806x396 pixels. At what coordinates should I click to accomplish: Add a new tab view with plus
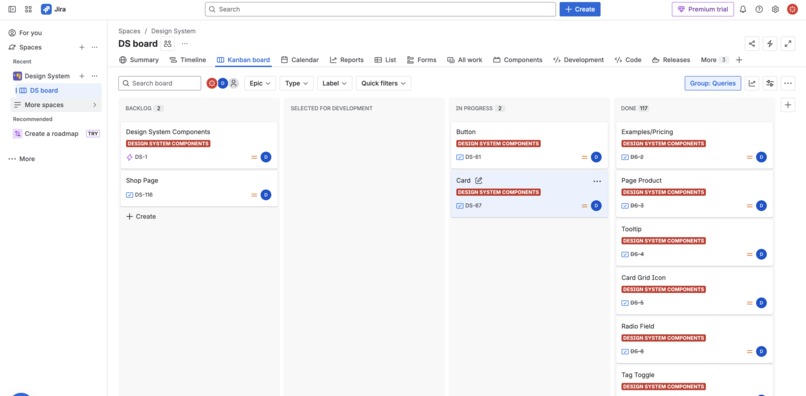coord(739,60)
